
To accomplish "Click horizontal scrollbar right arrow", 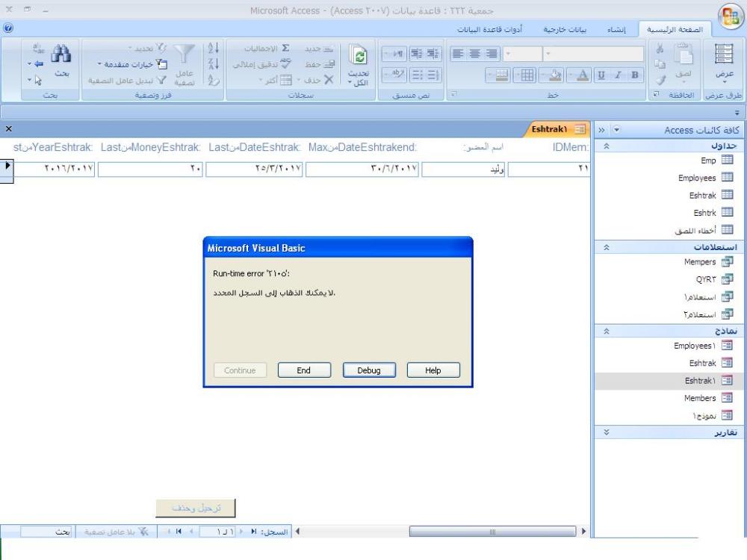I will (583, 532).
